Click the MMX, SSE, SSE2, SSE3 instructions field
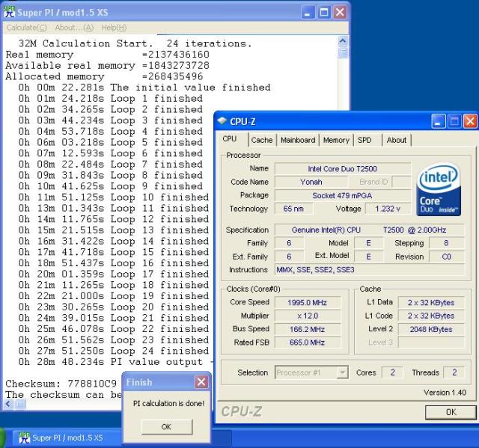Viewport: 479px width, 448px height. point(369,270)
